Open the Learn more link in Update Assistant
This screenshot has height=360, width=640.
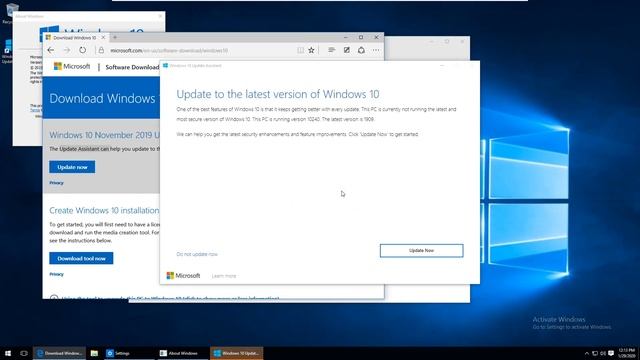(224, 276)
